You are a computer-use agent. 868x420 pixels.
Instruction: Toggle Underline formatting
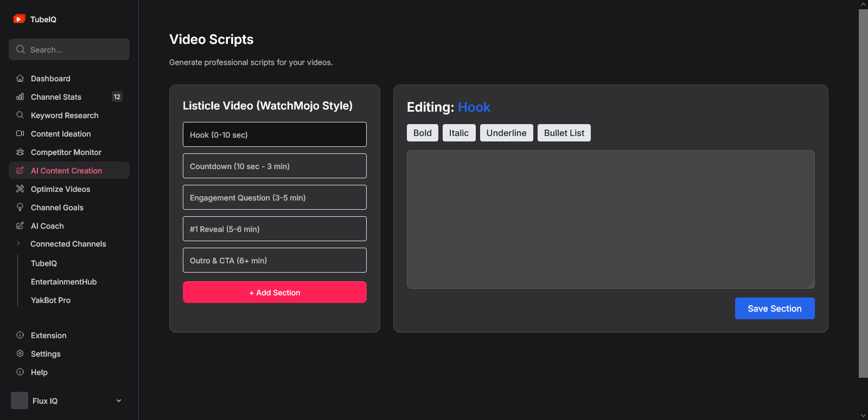click(507, 133)
